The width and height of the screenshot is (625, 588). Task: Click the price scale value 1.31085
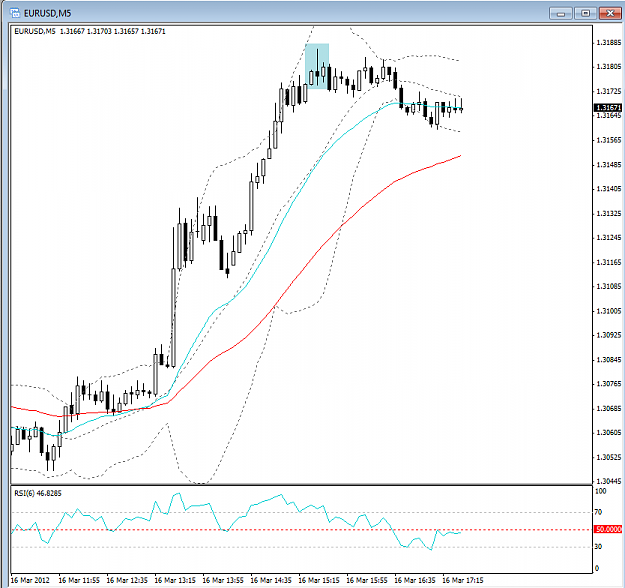click(609, 286)
